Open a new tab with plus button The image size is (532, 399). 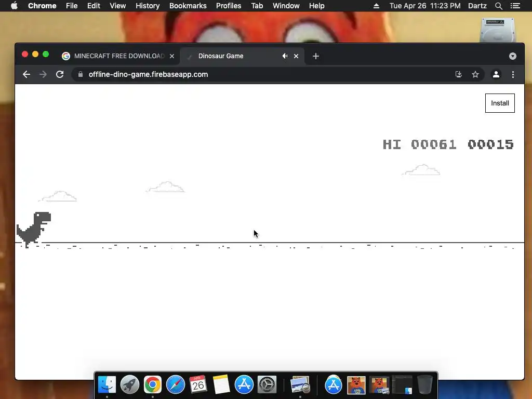point(316,56)
